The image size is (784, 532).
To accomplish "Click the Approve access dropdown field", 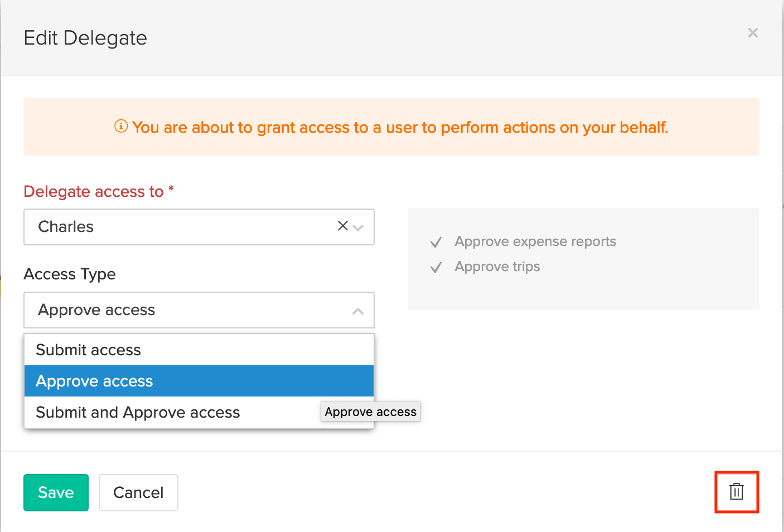I will 199,310.
